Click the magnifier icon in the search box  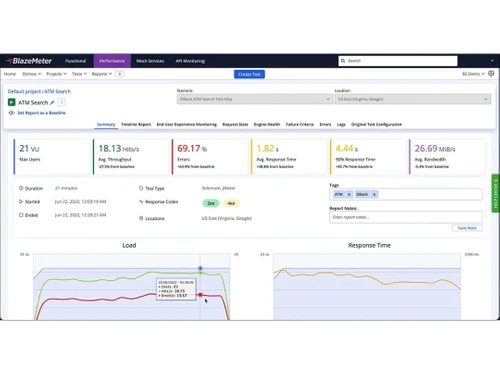pos(343,61)
